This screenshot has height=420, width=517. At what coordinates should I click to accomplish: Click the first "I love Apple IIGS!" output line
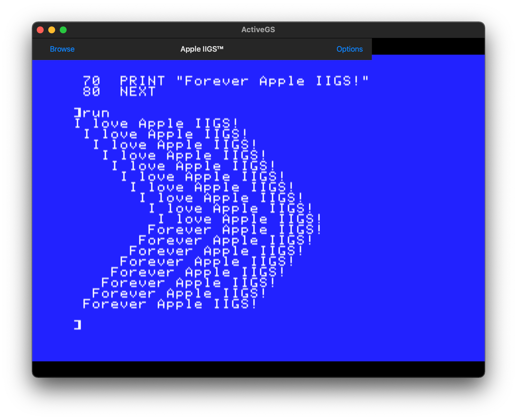pyautogui.click(x=156, y=124)
